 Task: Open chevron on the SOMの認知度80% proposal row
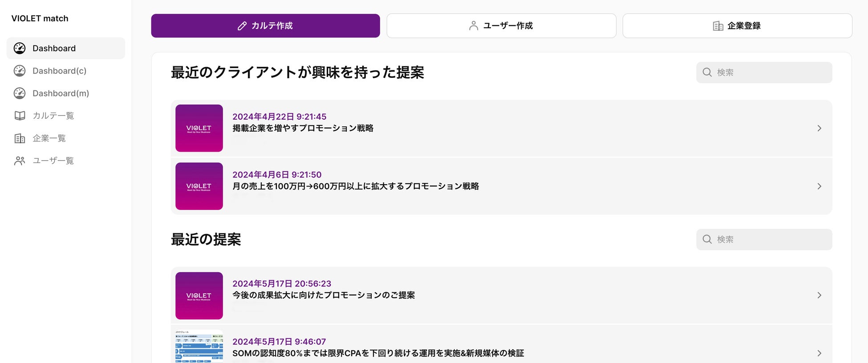coord(819,353)
